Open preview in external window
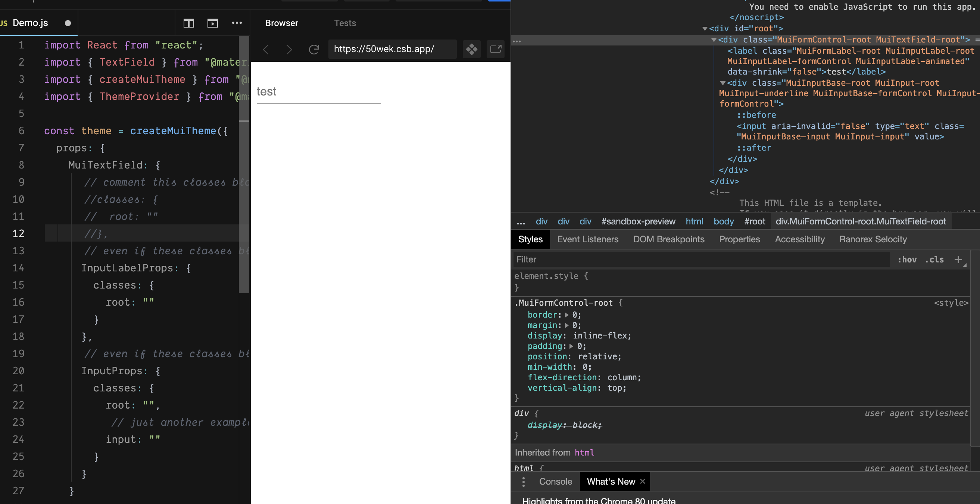The image size is (980, 504). click(495, 49)
